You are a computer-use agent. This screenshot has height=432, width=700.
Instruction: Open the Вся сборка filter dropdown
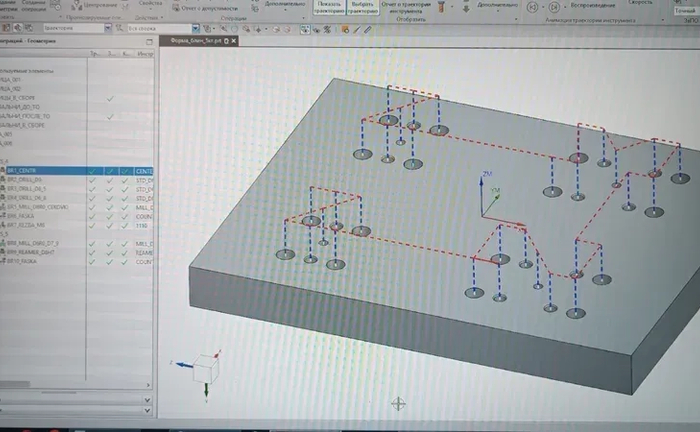click(x=194, y=28)
